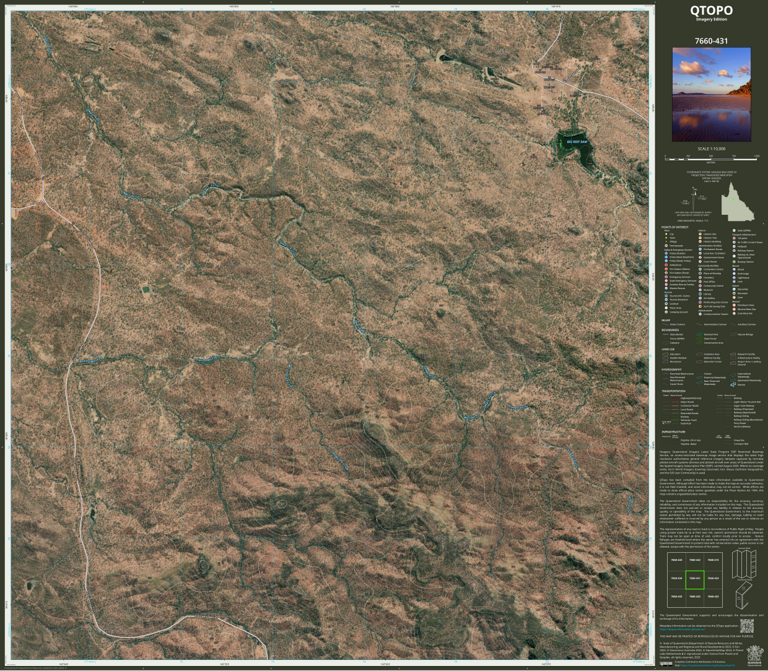This screenshot has height=671, width=768.
Task: Click the Camping Ground legend icon
Action: (666, 312)
